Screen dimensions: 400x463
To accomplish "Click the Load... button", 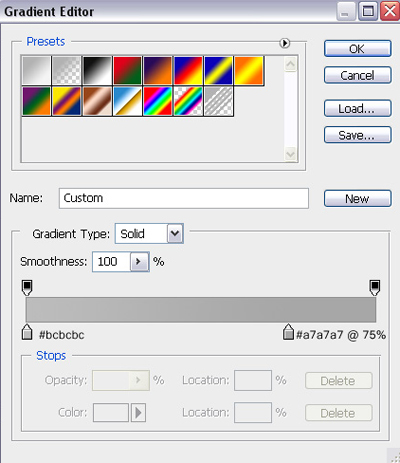I will point(357,108).
